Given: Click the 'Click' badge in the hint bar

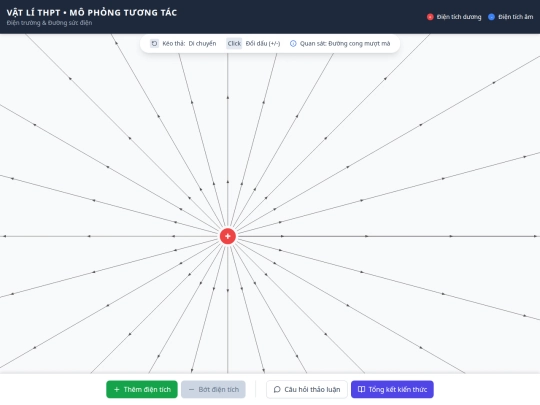Looking at the screenshot, I should click(x=234, y=43).
